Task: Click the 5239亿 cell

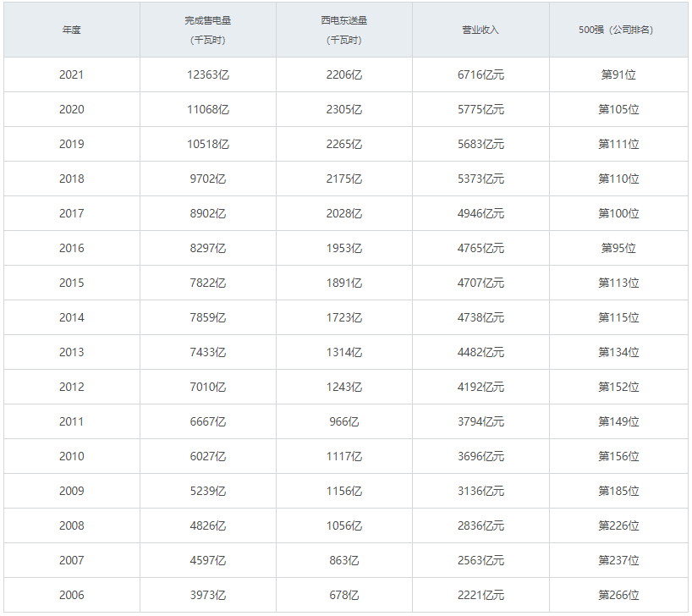Action: [208, 491]
